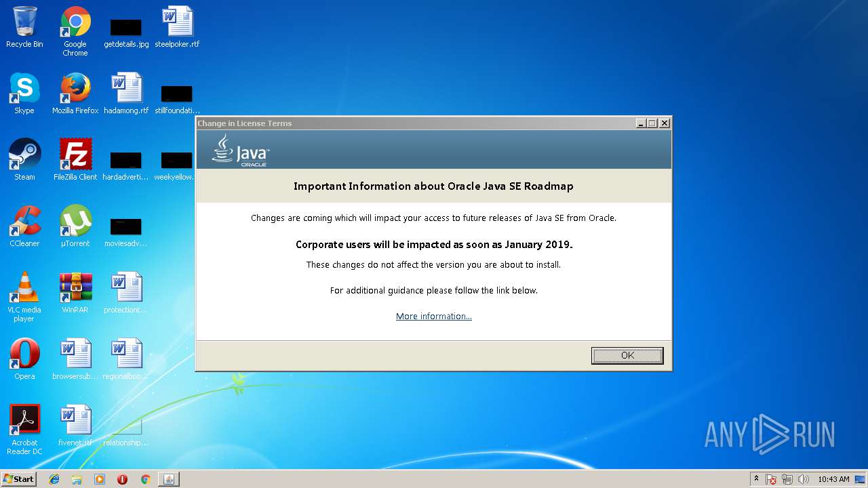Image resolution: width=868 pixels, height=488 pixels.
Task: Launch the Opera desktop shortcut
Action: (x=24, y=359)
